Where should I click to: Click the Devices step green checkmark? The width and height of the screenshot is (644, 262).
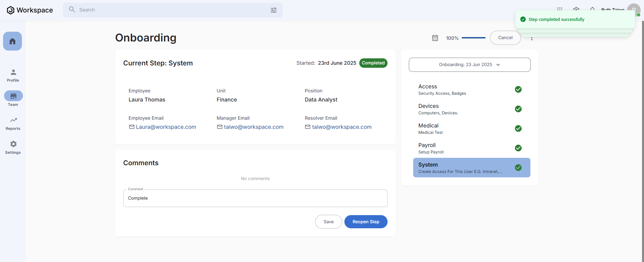518,109
